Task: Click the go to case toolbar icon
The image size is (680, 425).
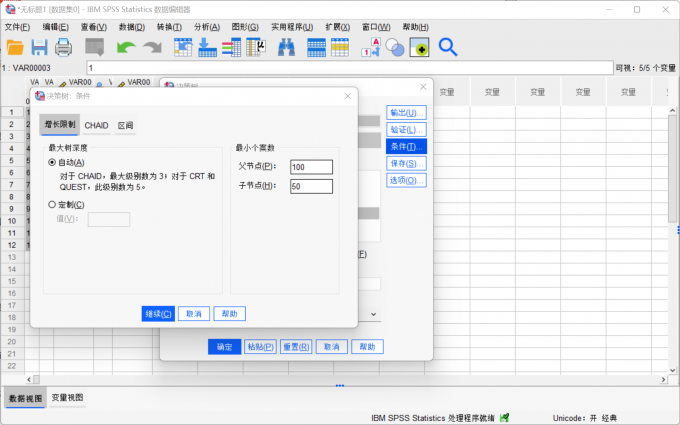Action: (x=183, y=47)
